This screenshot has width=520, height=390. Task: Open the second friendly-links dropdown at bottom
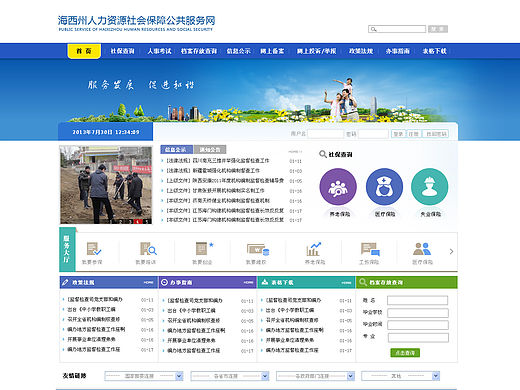click(230, 376)
